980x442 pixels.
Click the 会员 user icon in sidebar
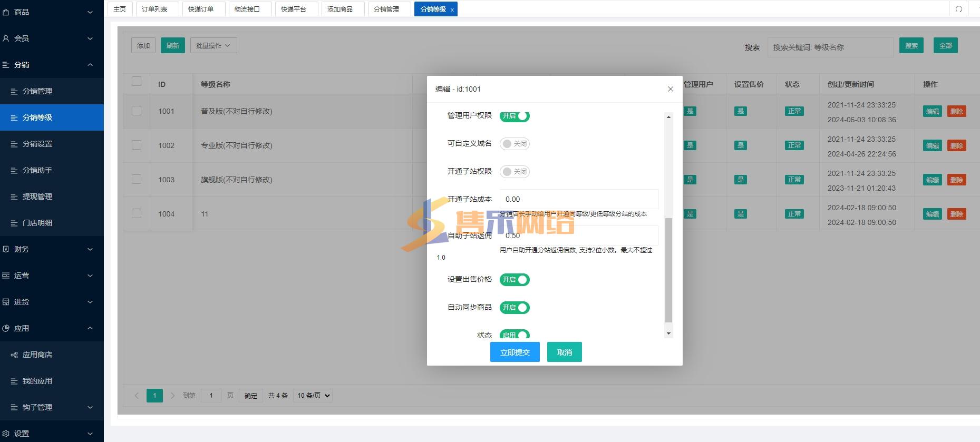(x=6, y=38)
